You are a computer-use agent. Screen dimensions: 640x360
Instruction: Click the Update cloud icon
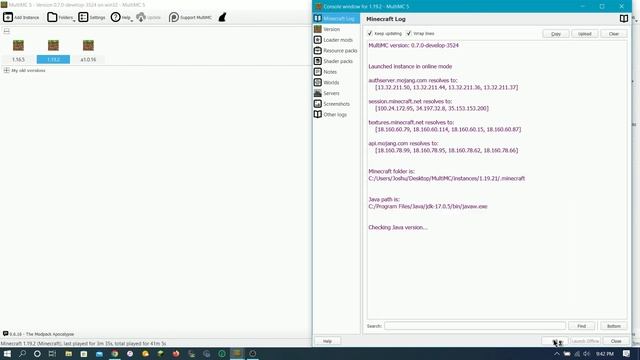point(141,17)
